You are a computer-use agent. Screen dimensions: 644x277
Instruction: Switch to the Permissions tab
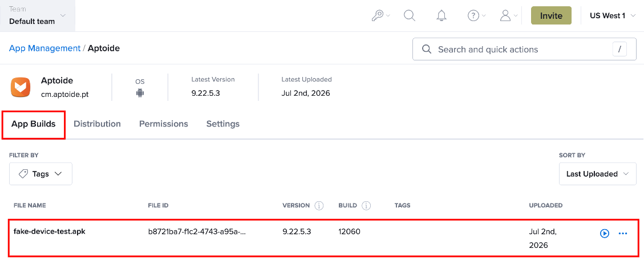click(x=164, y=124)
